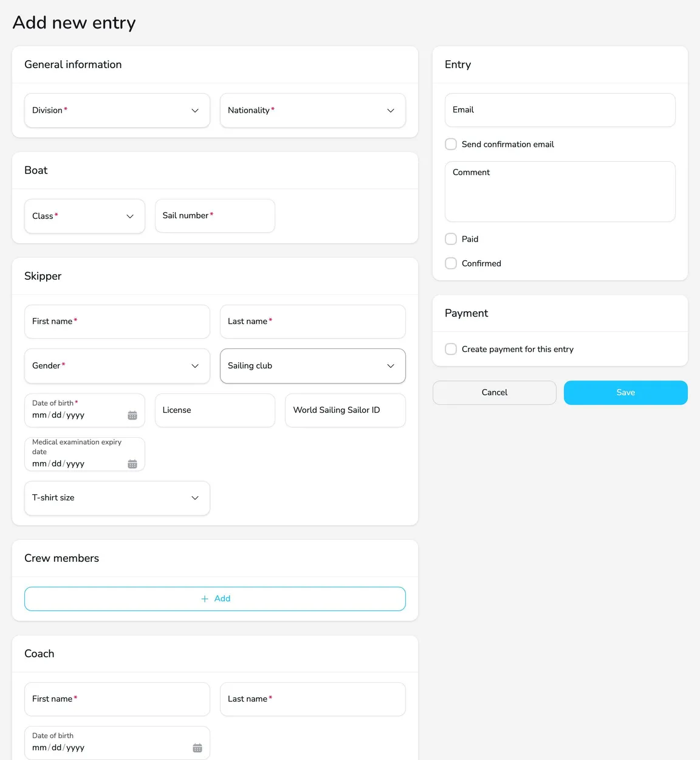Open calendar picker for Coach date of birth
700x760 pixels.
coord(197,748)
